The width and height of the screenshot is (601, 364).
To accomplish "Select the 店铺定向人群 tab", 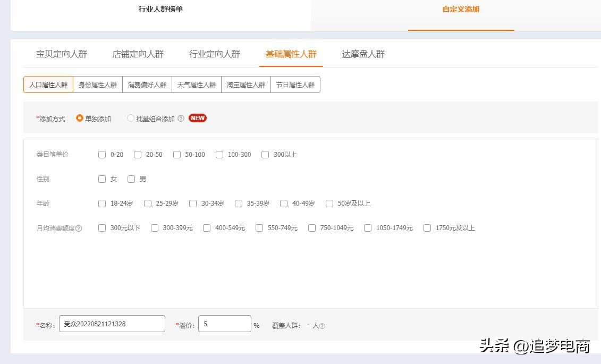I will click(138, 54).
